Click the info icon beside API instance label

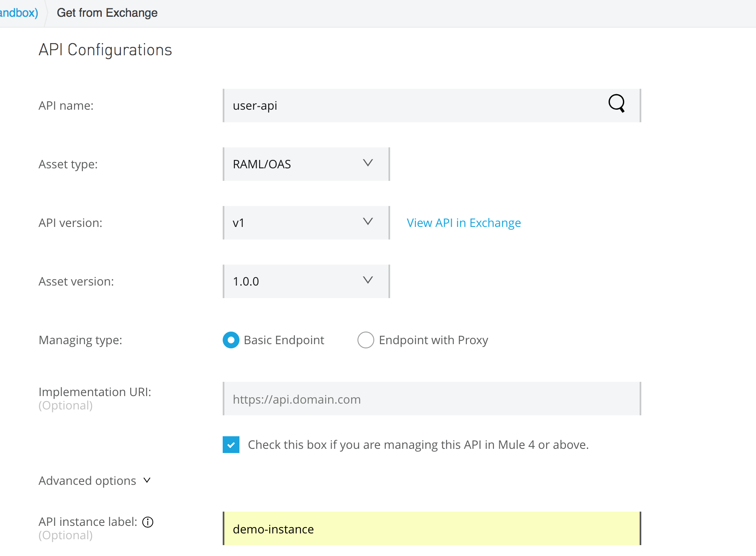coord(148,522)
